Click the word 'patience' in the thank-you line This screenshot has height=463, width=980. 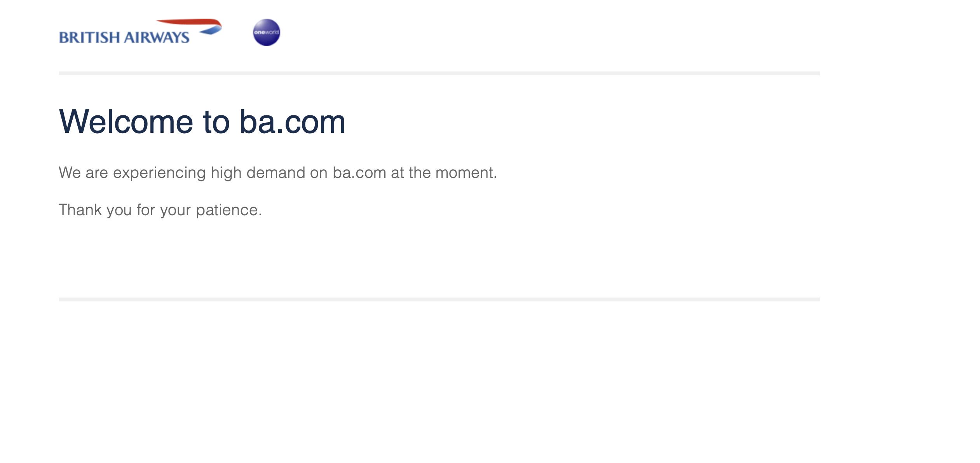(227, 210)
